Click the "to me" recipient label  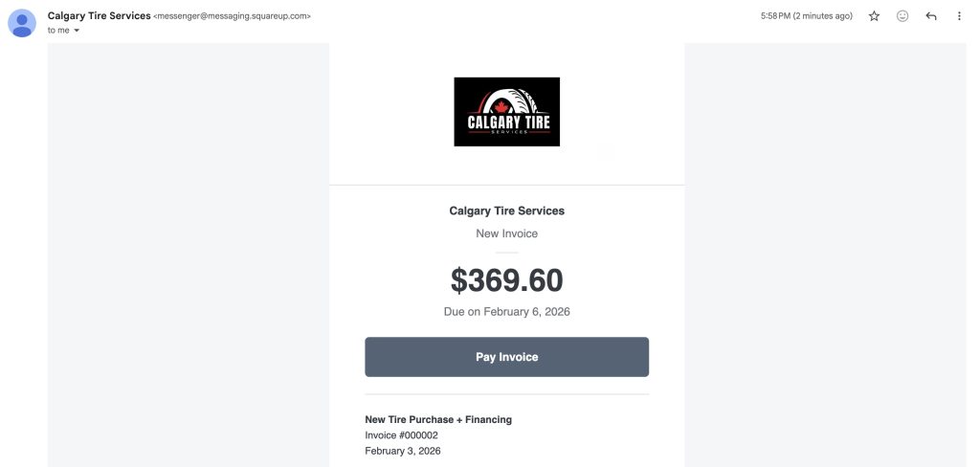click(58, 31)
